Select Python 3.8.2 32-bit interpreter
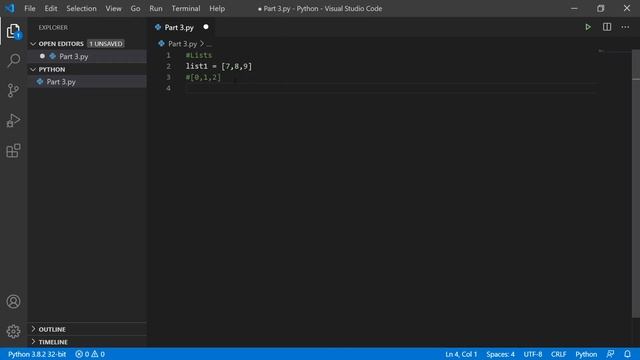Image resolution: width=640 pixels, height=360 pixels. point(37,354)
